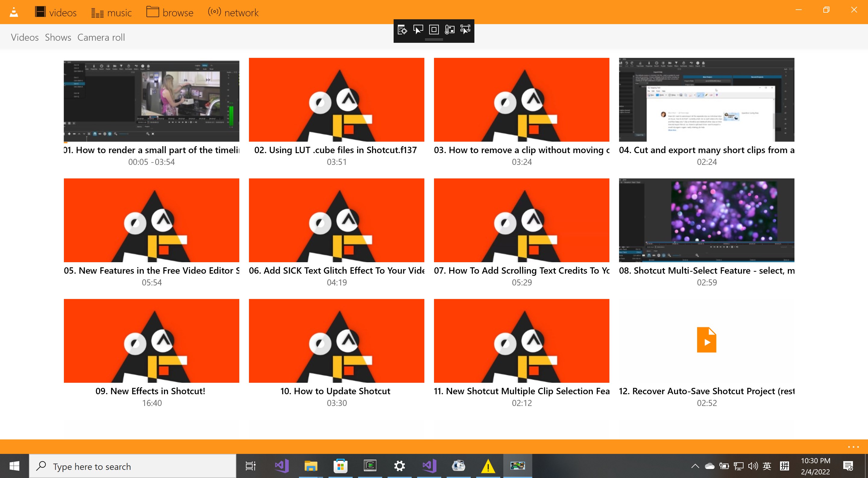The height and width of the screenshot is (478, 868).
Task: Collapse the debug toolbar using handle lines
Action: [x=434, y=40]
